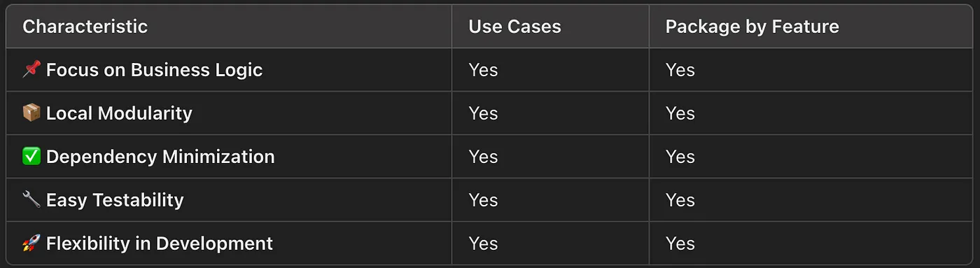
Task: Click the Easy Testability row label
Action: pos(115,200)
